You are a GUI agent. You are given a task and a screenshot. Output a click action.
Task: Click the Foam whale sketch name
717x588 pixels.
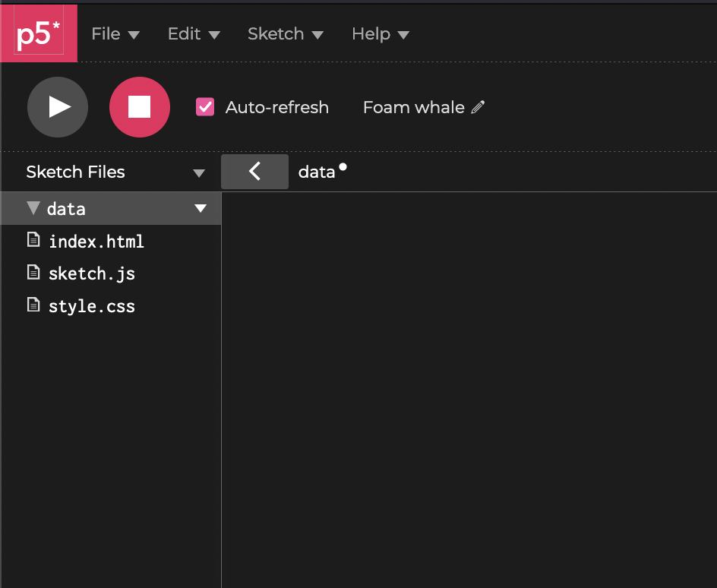414,107
